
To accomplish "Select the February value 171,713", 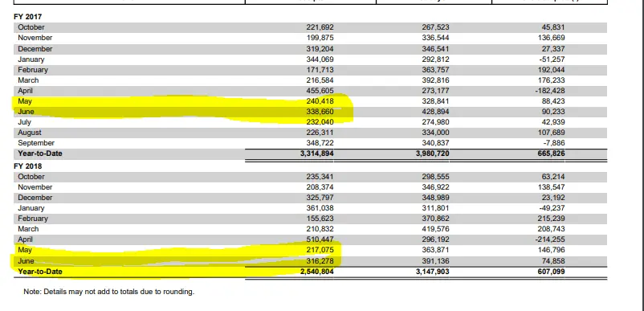I will click(x=320, y=70).
